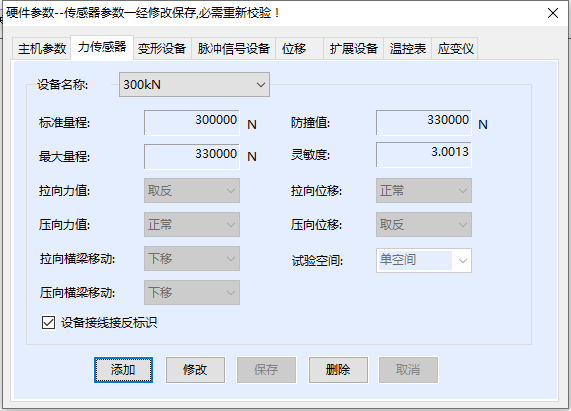Open the 扩展设备 tab
571x411 pixels.
tap(353, 48)
